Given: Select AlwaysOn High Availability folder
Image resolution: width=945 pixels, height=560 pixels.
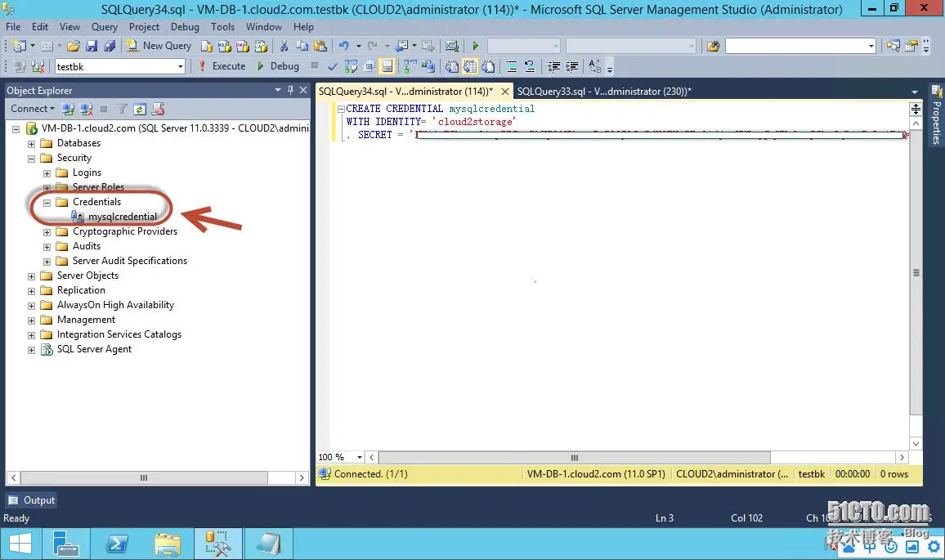Looking at the screenshot, I should (115, 305).
